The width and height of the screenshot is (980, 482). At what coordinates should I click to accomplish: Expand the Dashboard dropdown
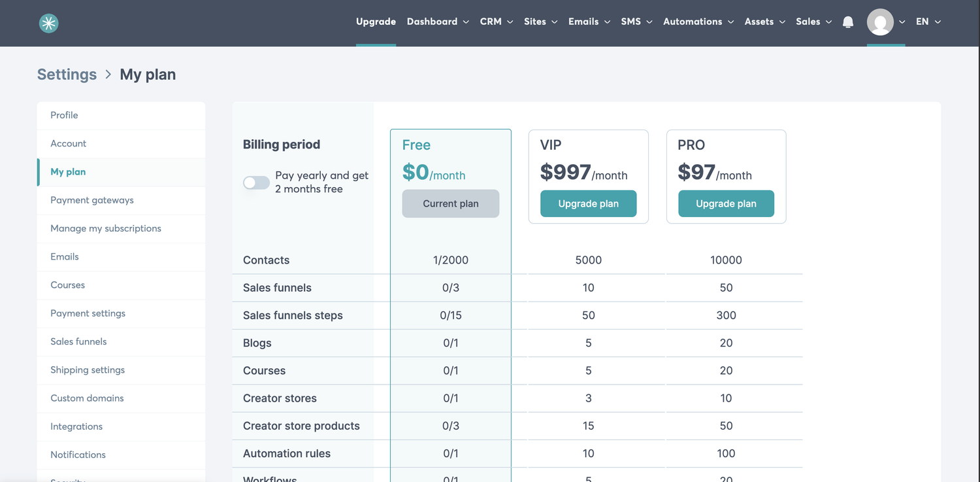point(438,22)
